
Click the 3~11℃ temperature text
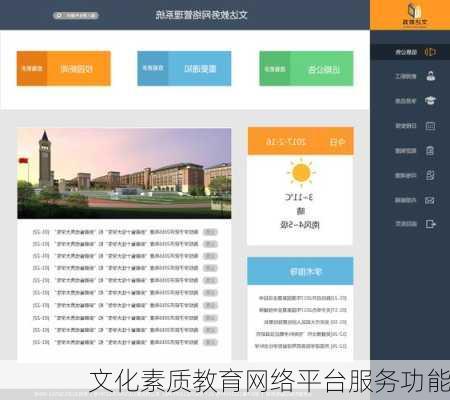[299, 197]
